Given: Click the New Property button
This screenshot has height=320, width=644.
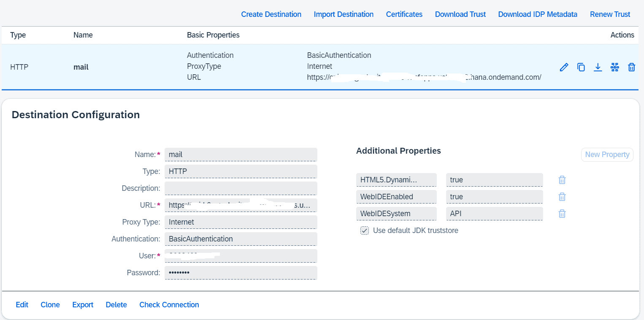Looking at the screenshot, I should (x=607, y=155).
